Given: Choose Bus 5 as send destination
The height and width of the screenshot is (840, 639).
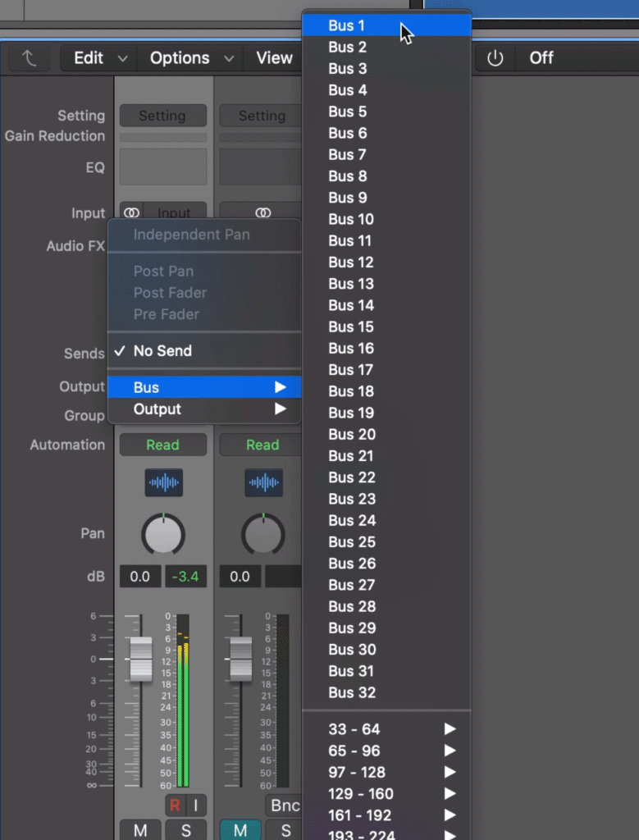Looking at the screenshot, I should click(x=386, y=112).
